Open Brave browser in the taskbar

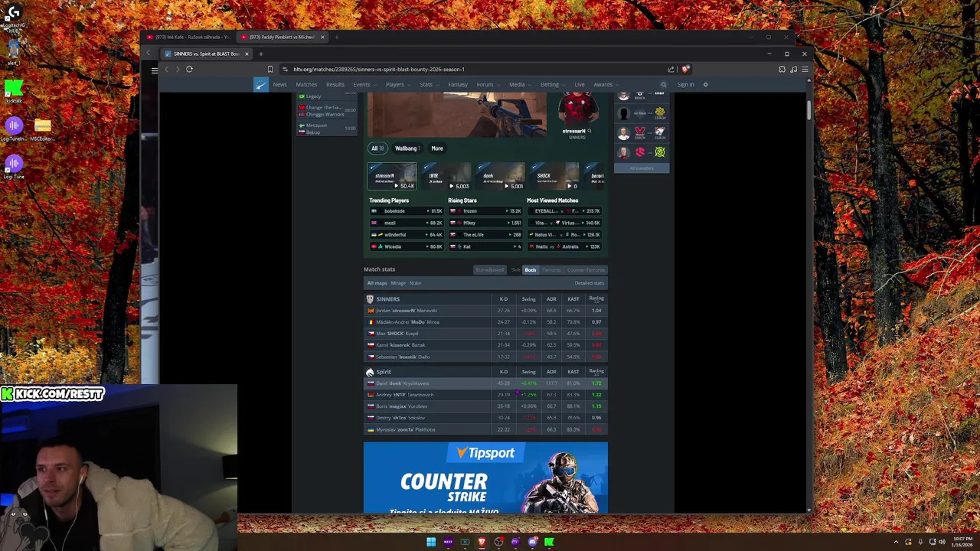pos(482,542)
